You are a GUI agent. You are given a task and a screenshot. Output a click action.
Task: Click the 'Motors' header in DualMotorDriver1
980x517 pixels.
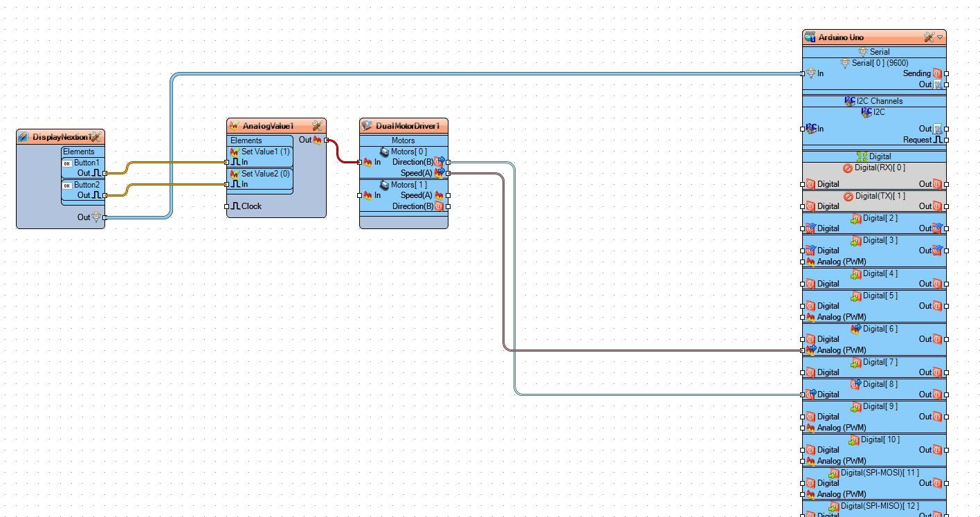[x=403, y=140]
